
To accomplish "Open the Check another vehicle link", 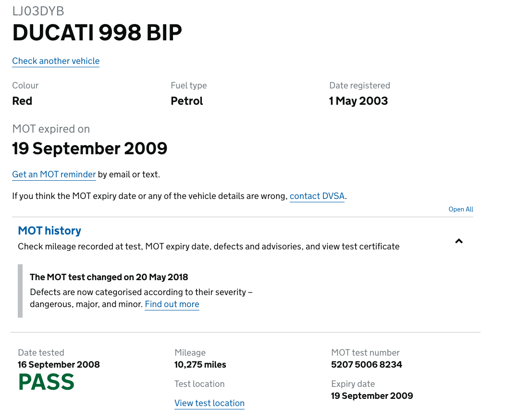I will (x=56, y=61).
